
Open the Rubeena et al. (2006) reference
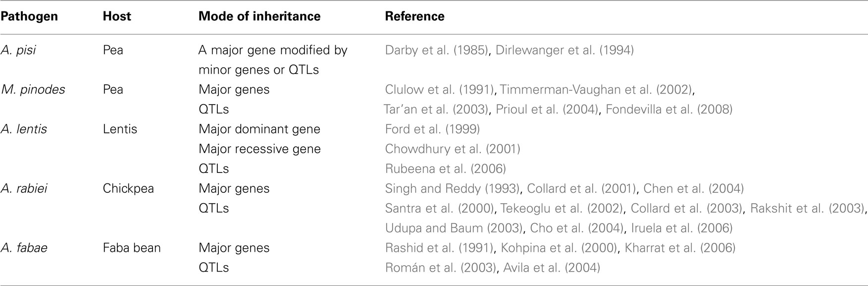tap(445, 169)
